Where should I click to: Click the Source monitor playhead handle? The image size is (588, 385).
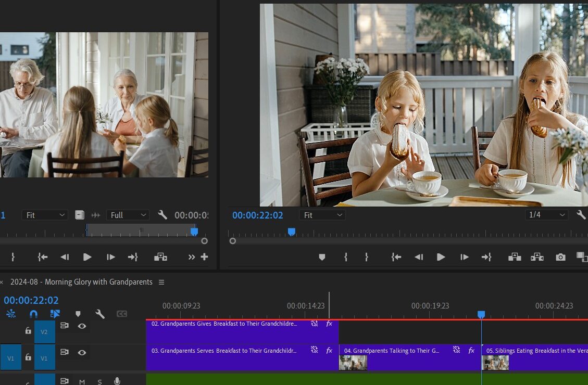(194, 232)
